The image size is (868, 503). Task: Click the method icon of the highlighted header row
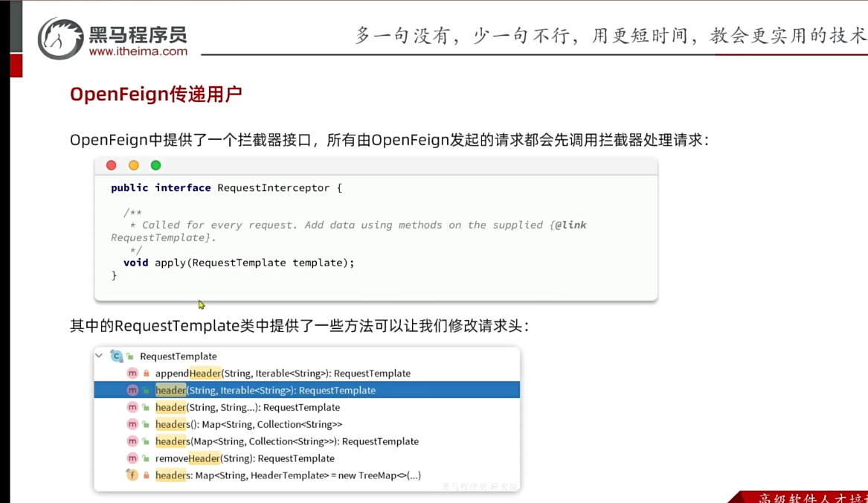(132, 391)
